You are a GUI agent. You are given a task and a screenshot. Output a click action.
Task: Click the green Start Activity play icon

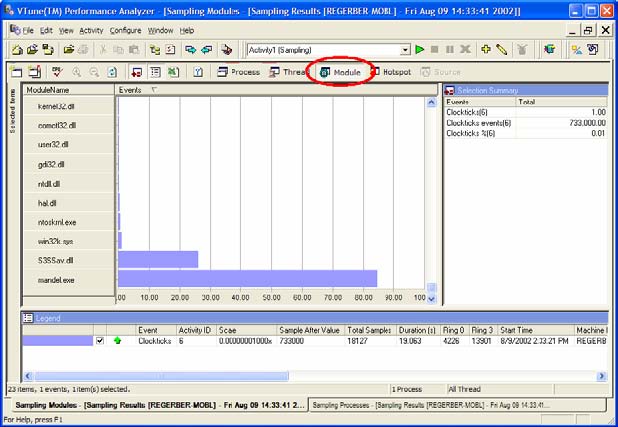point(420,49)
